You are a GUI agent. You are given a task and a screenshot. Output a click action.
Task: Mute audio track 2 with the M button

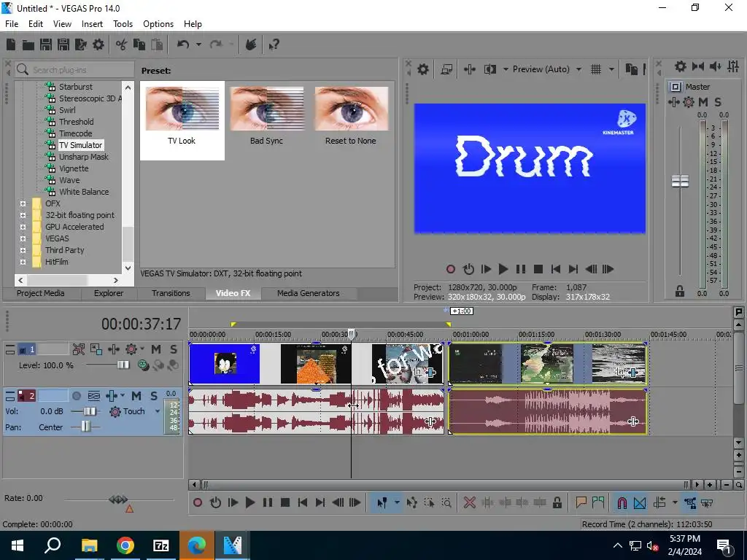point(136,396)
